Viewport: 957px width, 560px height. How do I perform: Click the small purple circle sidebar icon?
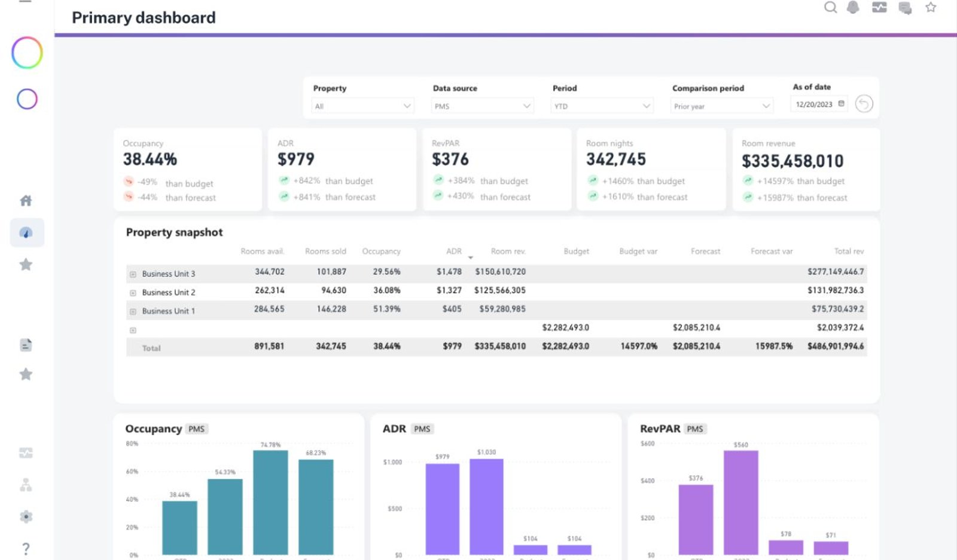click(x=27, y=99)
